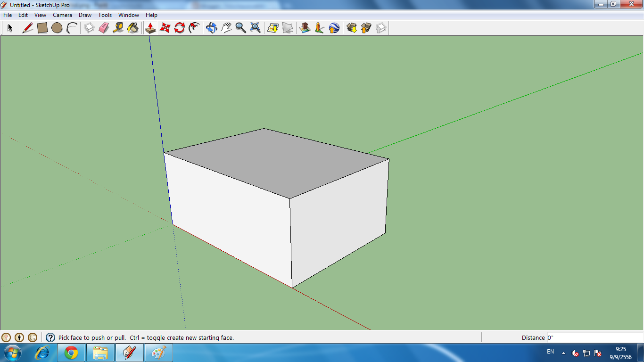This screenshot has height=362, width=644.
Task: Activate the Push/Pull tool
Action: point(150,28)
